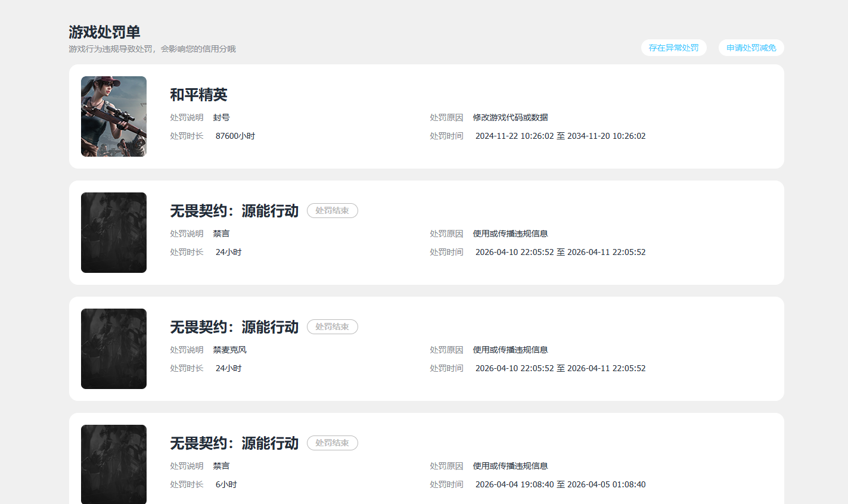
Task: Click 无畏契约 title on the 6小时 card
Action: pos(234,443)
